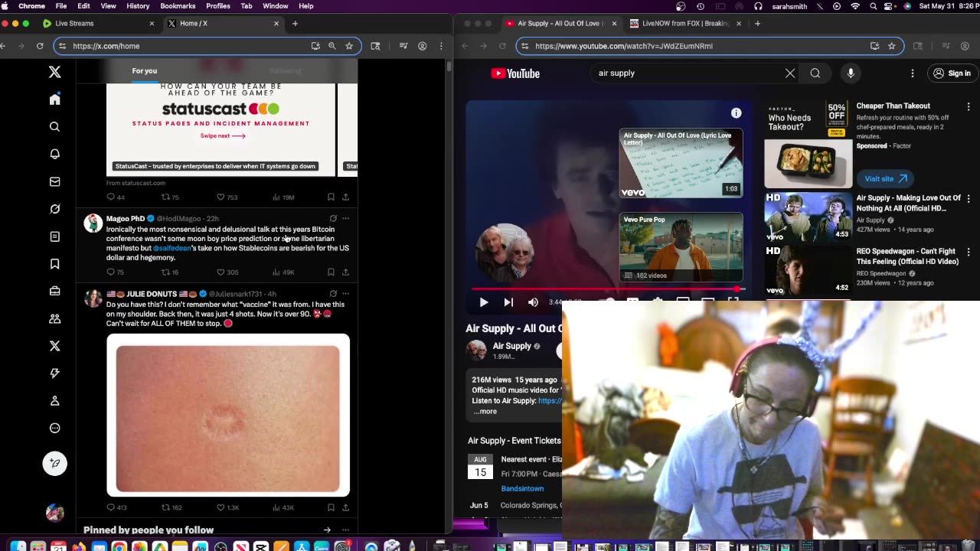Skip to next video in player

point(508,302)
